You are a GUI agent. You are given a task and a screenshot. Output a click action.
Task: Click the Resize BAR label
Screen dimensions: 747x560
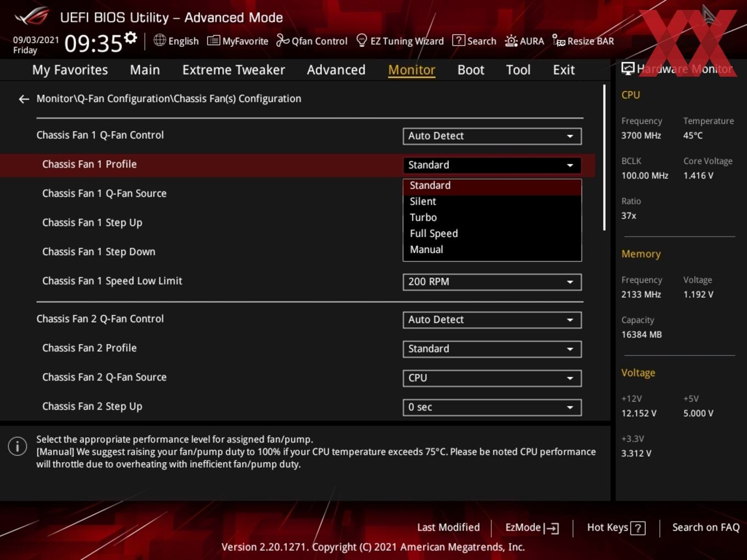(x=590, y=41)
